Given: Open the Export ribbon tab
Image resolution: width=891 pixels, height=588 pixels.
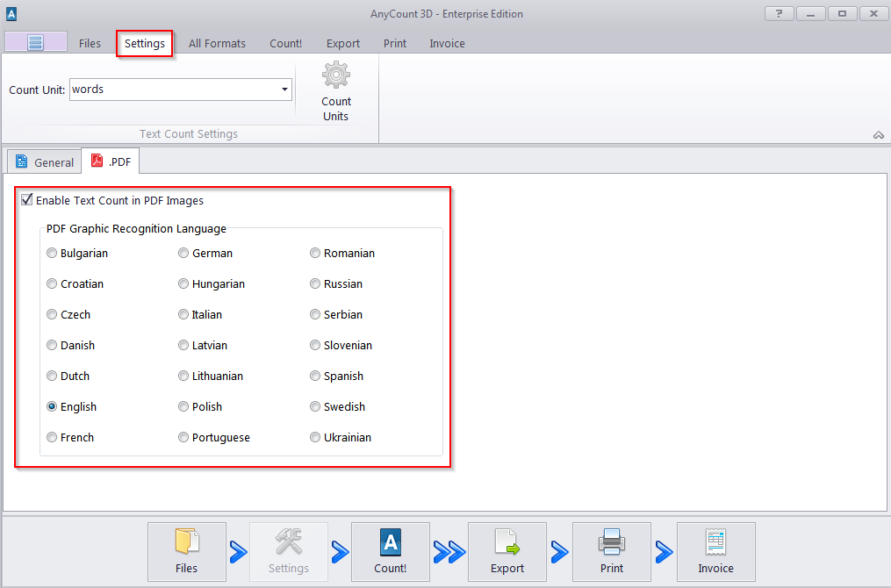Looking at the screenshot, I should pyautogui.click(x=342, y=43).
